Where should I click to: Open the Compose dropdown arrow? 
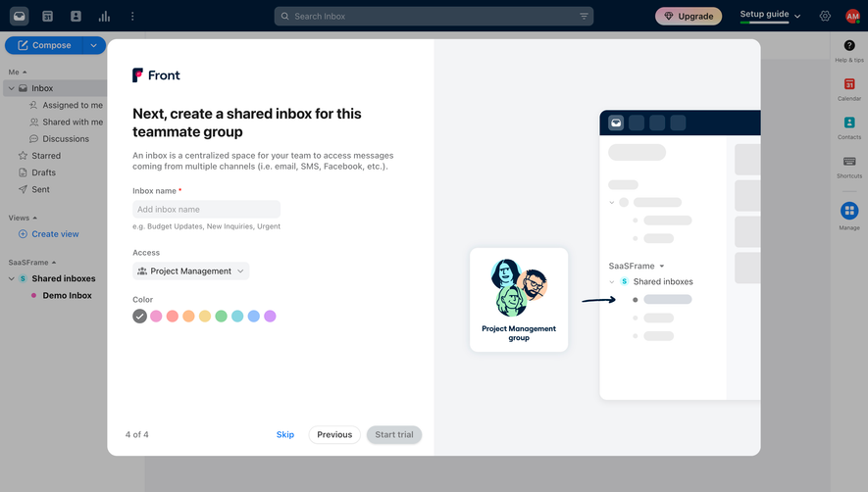[x=94, y=45]
